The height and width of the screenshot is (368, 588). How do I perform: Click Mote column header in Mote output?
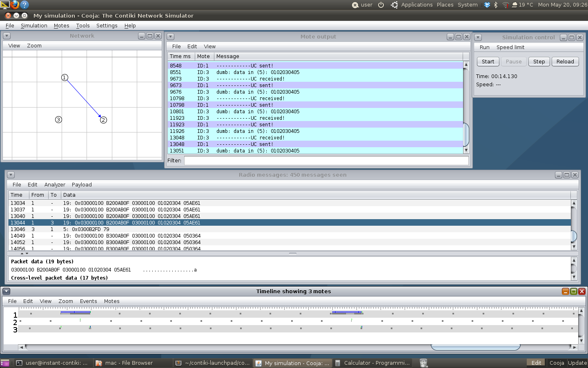point(204,56)
